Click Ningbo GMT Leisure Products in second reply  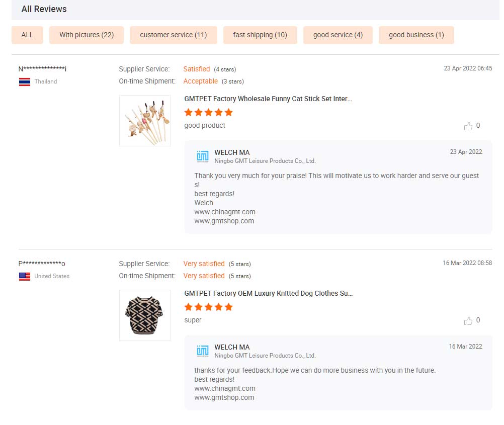pos(265,356)
